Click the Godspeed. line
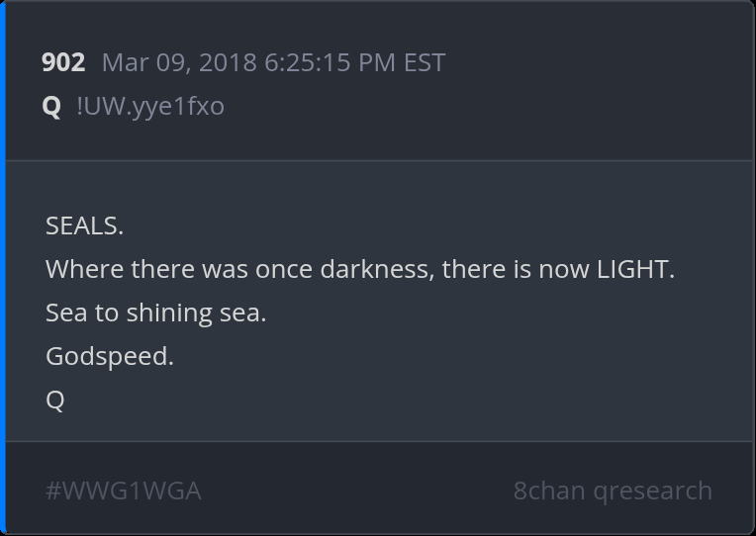756x536 pixels. [x=109, y=356]
